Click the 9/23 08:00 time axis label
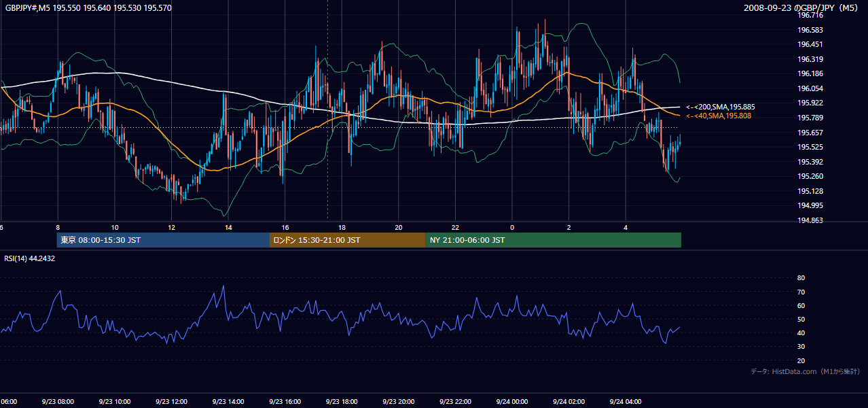The image size is (868, 408). tap(57, 402)
